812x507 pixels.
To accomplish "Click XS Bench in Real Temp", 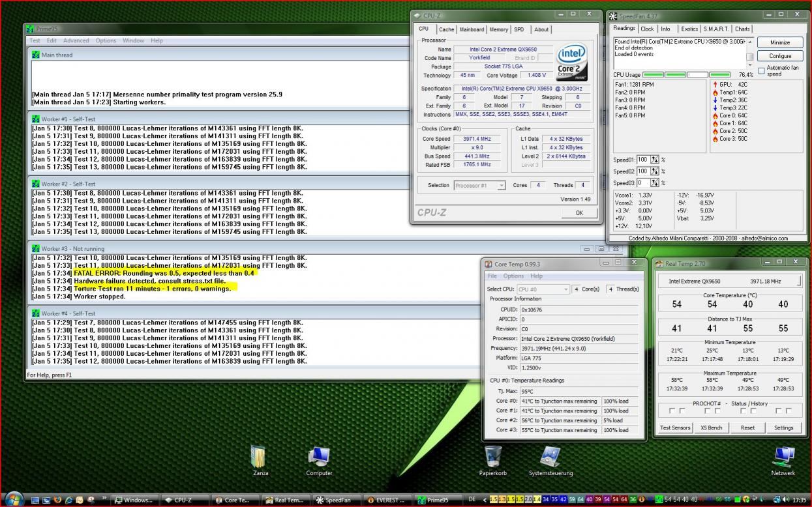I will (x=711, y=427).
